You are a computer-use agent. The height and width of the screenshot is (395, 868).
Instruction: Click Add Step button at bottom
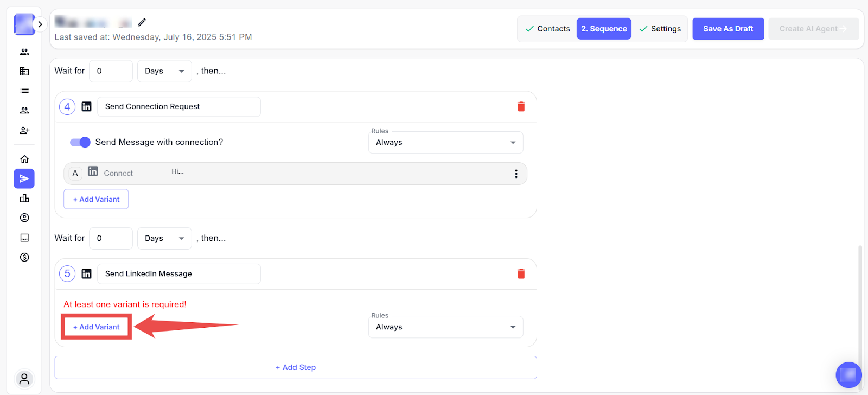tap(296, 367)
